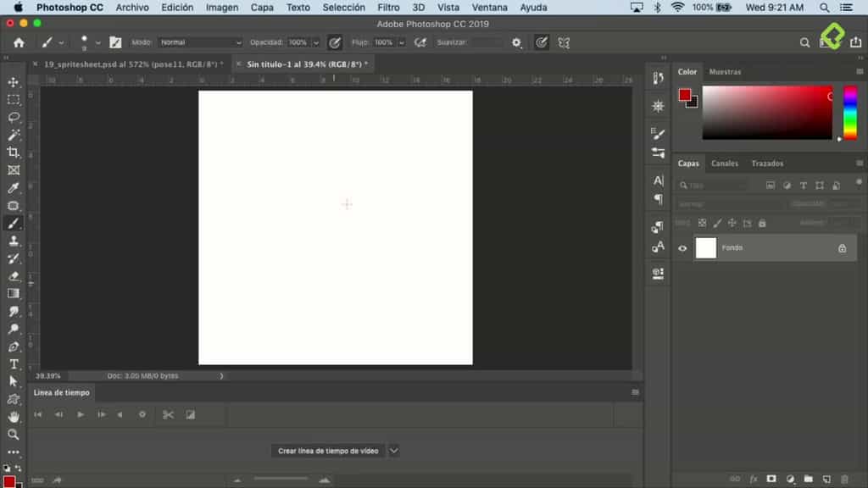Image resolution: width=868 pixels, height=488 pixels.
Task: Select the Brush tool in the left toolbar
Action: (14, 224)
